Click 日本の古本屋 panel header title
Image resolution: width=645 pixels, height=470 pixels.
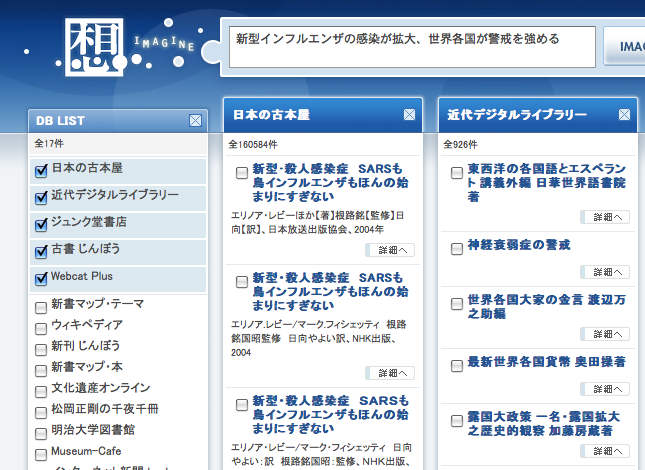(x=271, y=115)
